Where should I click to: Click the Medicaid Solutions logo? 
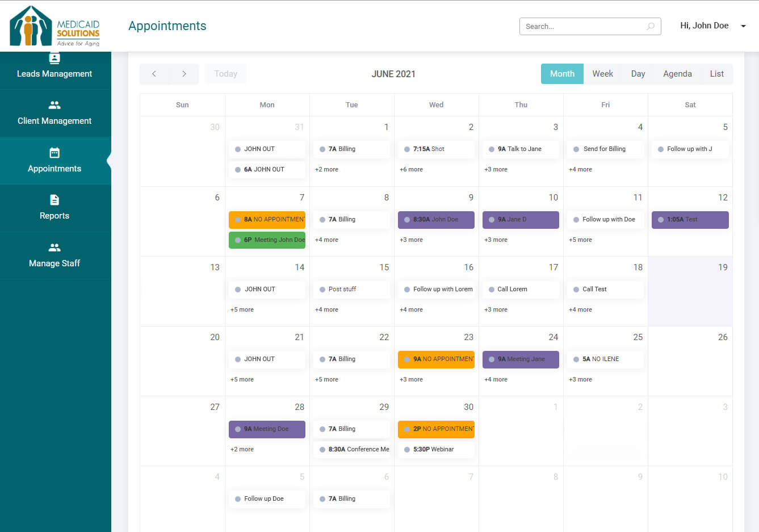pyautogui.click(x=55, y=26)
